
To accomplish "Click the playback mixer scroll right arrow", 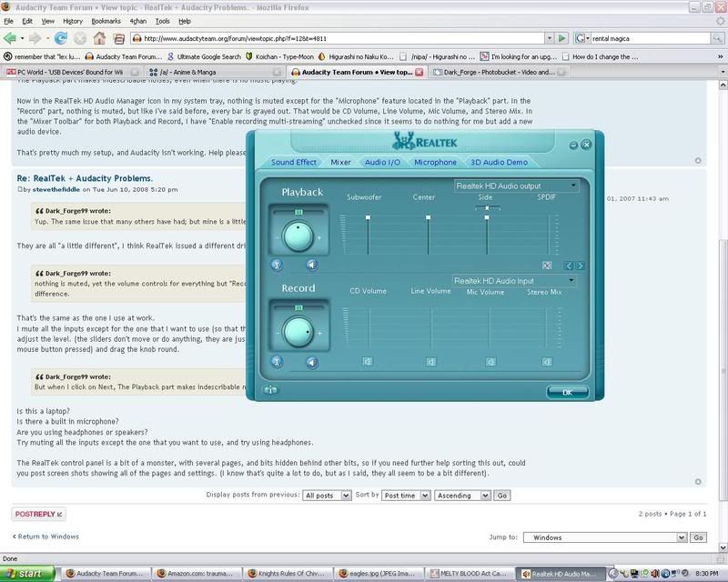I will coord(580,266).
